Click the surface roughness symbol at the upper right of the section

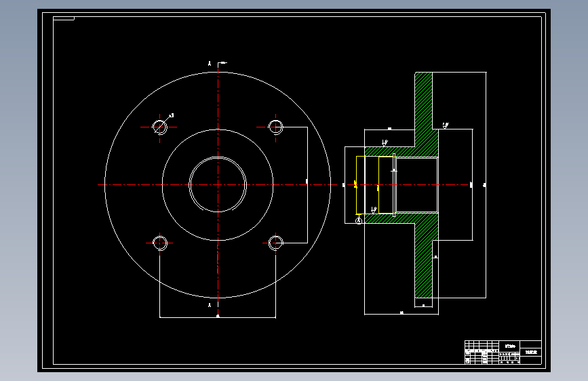446,125
